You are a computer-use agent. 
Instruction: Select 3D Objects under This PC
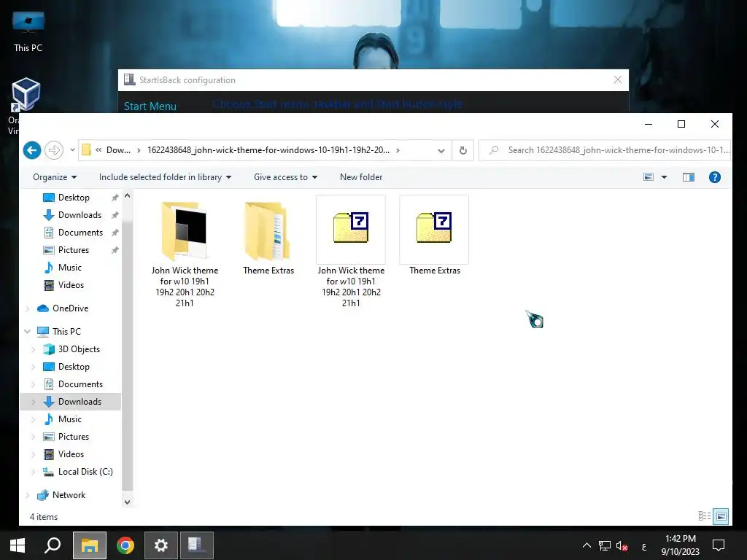point(79,349)
